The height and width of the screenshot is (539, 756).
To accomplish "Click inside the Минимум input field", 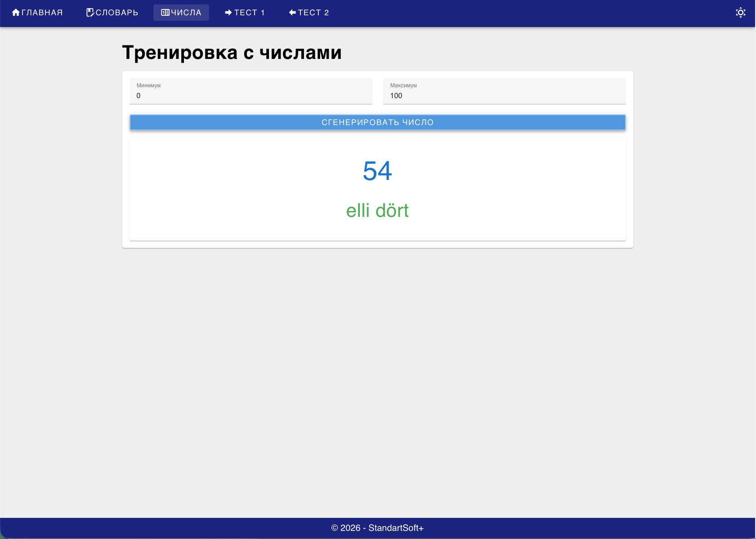I will pyautogui.click(x=251, y=95).
